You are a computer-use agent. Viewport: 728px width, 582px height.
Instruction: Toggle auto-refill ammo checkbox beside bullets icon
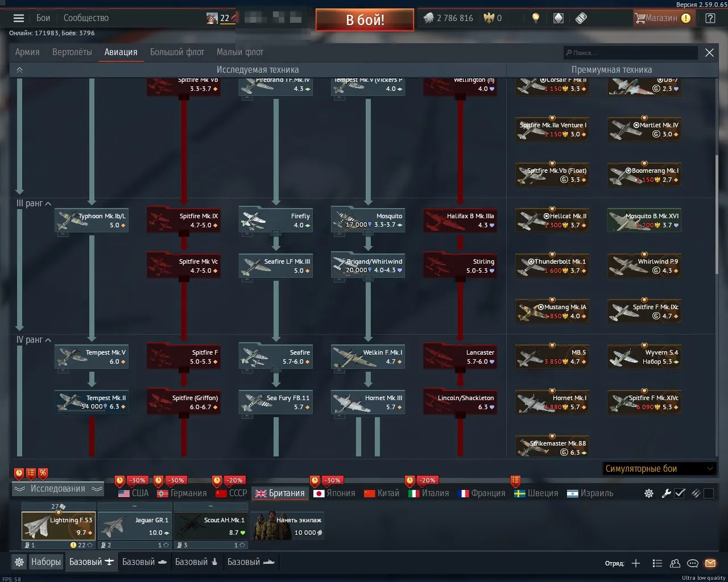click(x=709, y=493)
